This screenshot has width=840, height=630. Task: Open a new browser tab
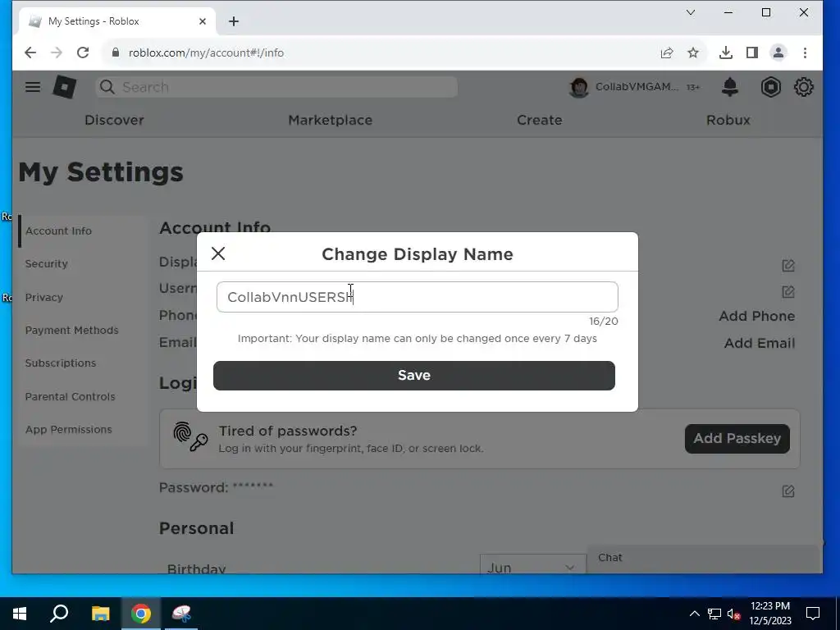coord(234,21)
